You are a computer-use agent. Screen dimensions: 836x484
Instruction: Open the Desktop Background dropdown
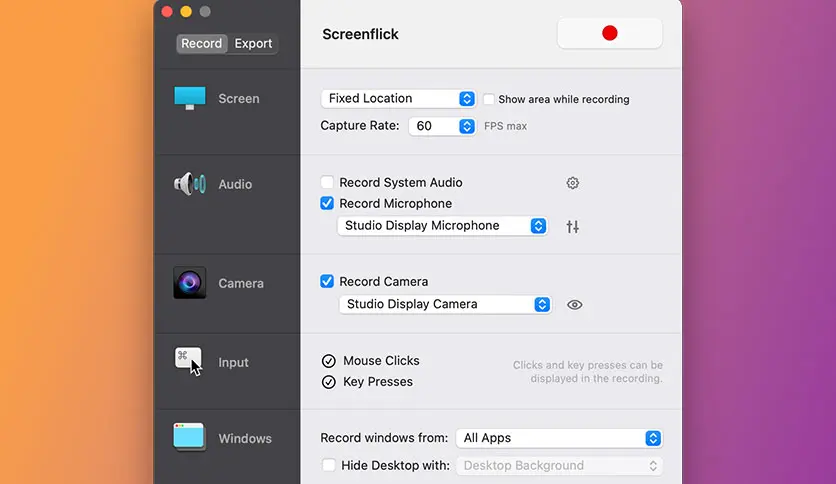pyautogui.click(x=559, y=466)
